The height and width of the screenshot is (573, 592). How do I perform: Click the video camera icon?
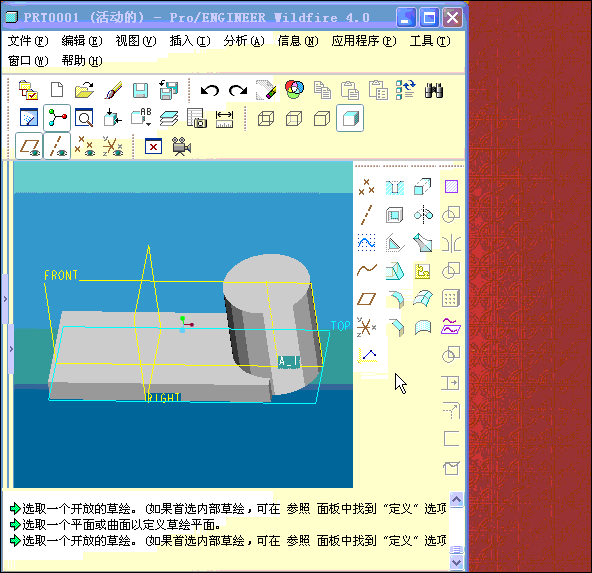181,146
